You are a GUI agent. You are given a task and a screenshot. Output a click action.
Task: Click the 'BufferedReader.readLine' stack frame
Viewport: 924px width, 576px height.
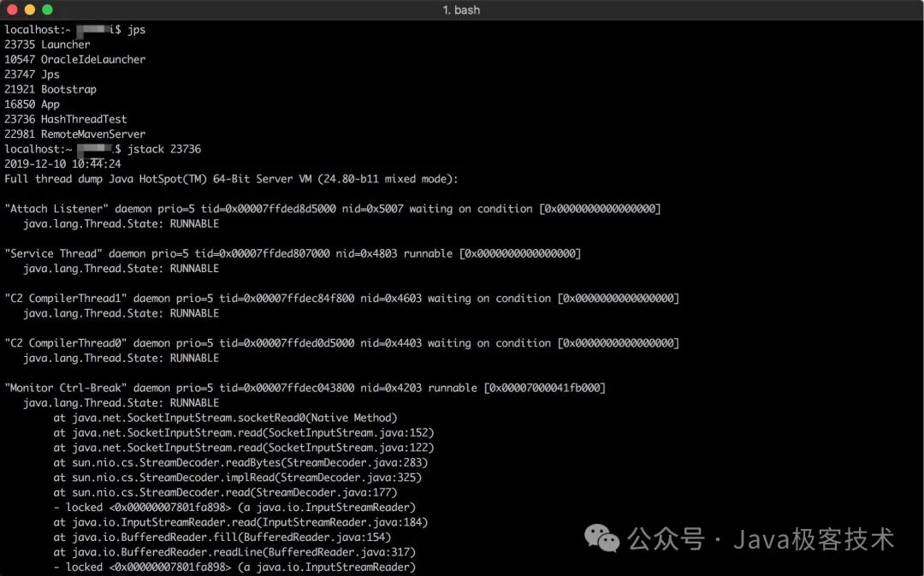click(x=234, y=552)
